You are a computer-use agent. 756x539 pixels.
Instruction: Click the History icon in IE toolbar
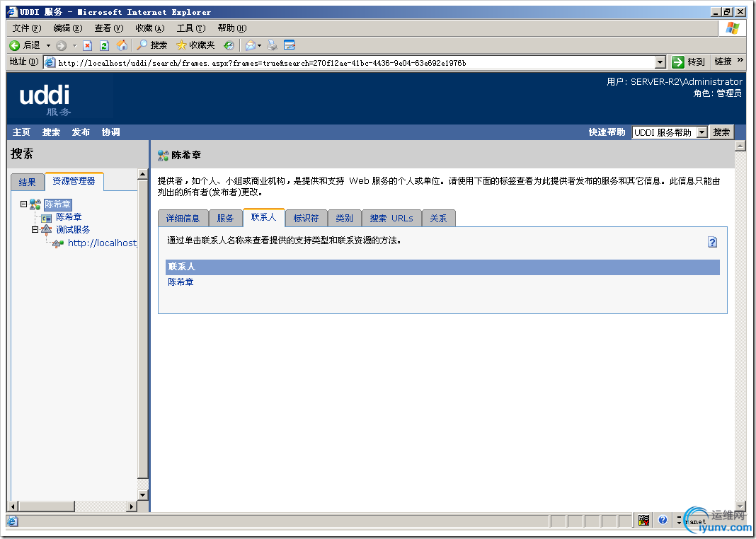click(229, 45)
